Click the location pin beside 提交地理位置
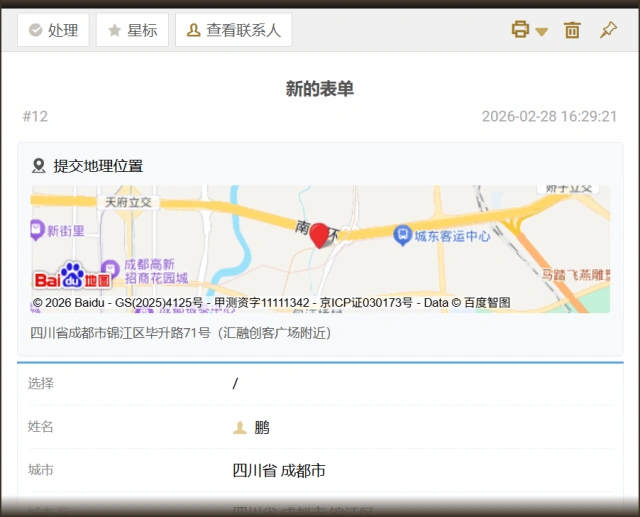Image resolution: width=640 pixels, height=517 pixels. click(x=39, y=166)
